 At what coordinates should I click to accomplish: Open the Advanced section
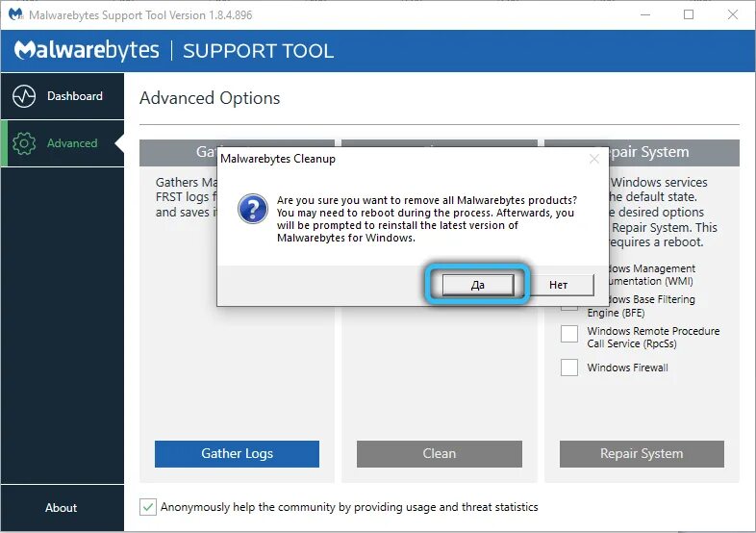(x=63, y=143)
